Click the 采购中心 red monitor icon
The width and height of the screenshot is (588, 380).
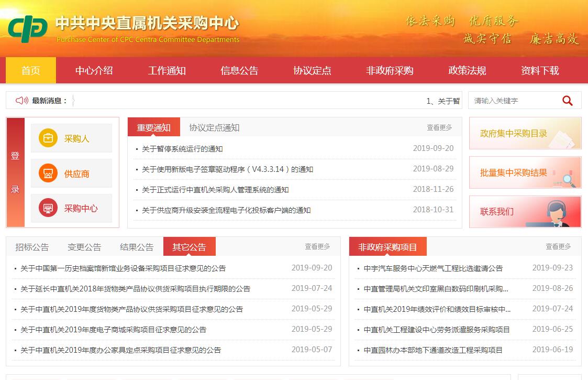(x=48, y=208)
